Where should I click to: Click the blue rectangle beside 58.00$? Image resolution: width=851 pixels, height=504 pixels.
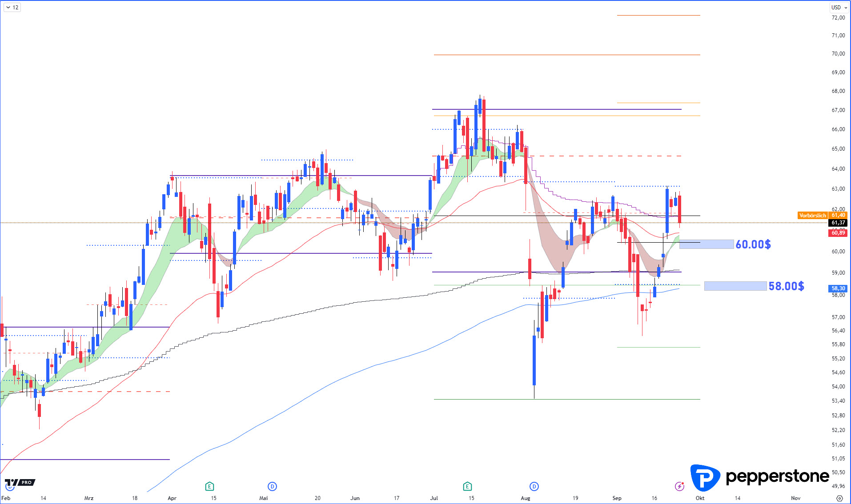[735, 286]
